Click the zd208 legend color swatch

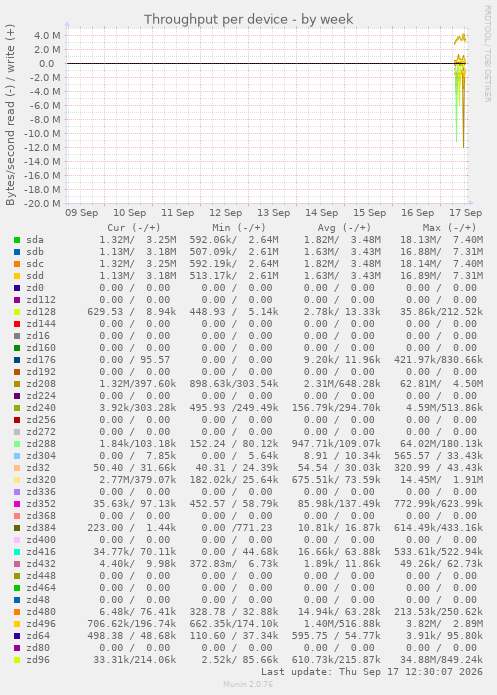[x=17, y=384]
